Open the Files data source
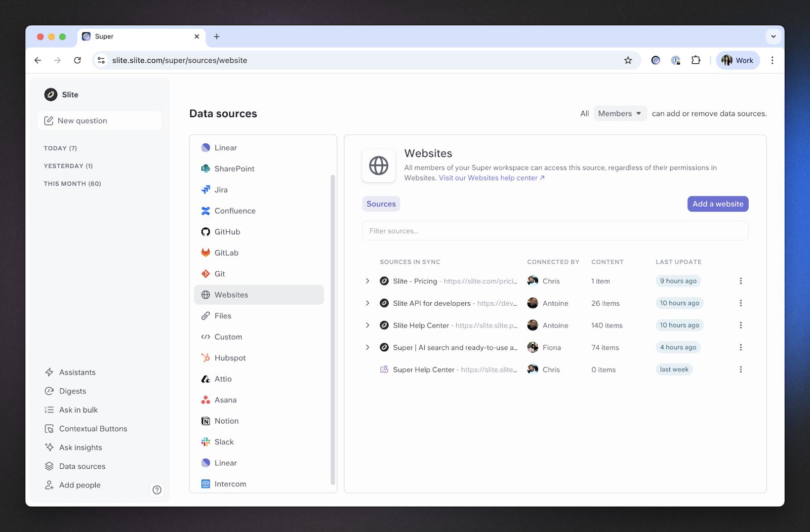 coord(259,316)
